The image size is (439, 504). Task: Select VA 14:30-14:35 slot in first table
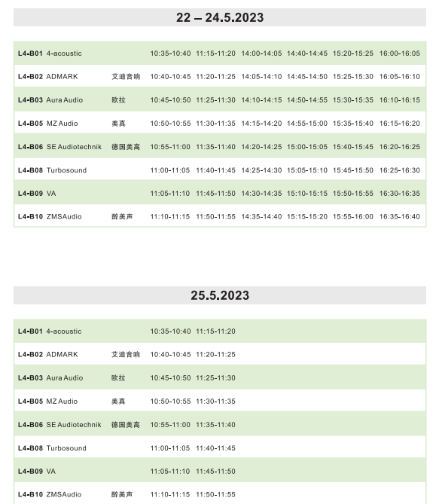click(x=261, y=194)
